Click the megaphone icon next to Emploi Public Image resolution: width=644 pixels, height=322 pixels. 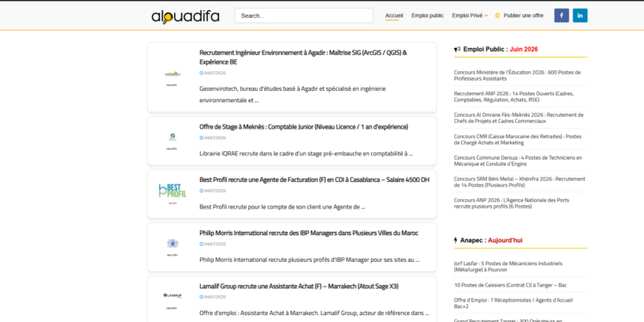tap(457, 49)
